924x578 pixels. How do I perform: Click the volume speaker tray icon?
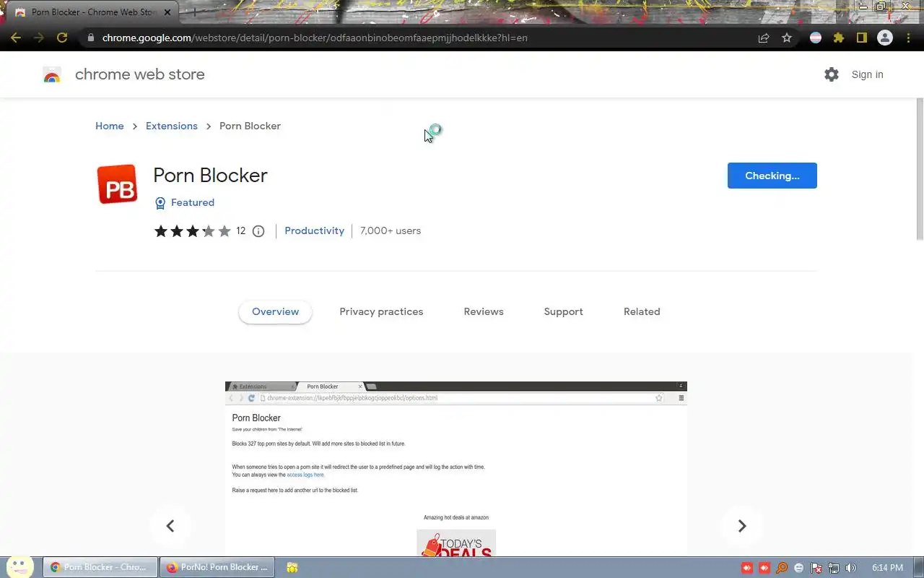point(851,568)
